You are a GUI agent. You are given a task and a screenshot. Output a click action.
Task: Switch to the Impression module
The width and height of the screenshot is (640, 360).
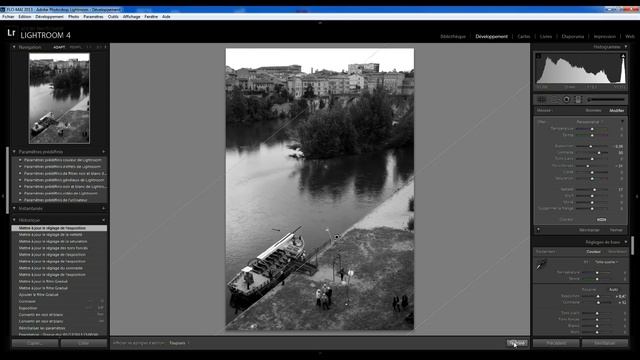point(604,36)
